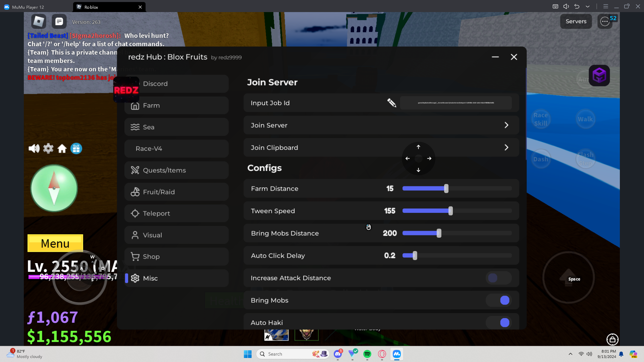Click the REDZ logo thumbnail
The height and width of the screenshot is (362, 644).
coord(126,89)
